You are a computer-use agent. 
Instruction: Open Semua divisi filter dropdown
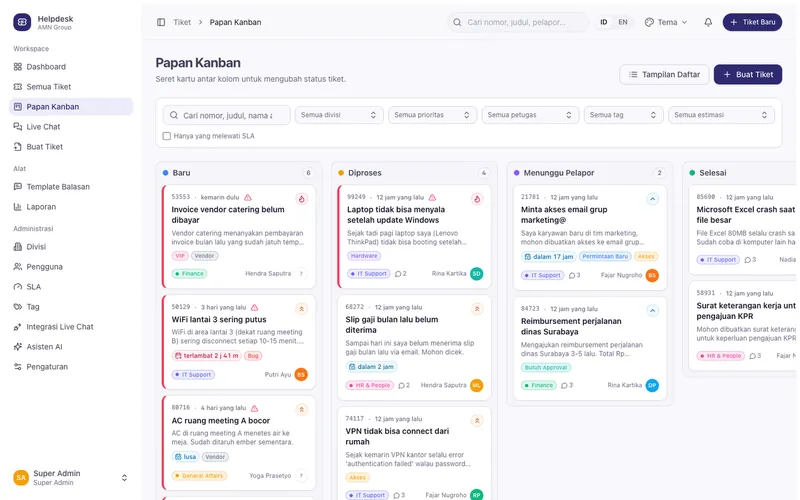(339, 115)
